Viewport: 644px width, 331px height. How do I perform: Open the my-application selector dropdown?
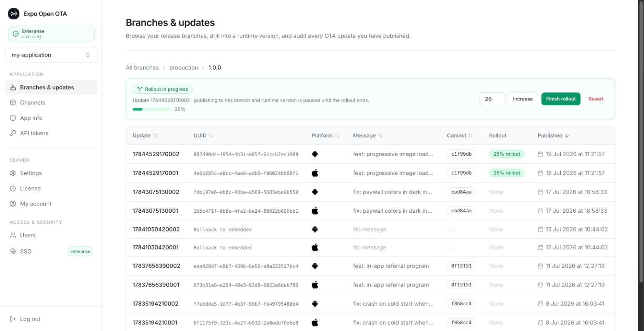point(51,55)
